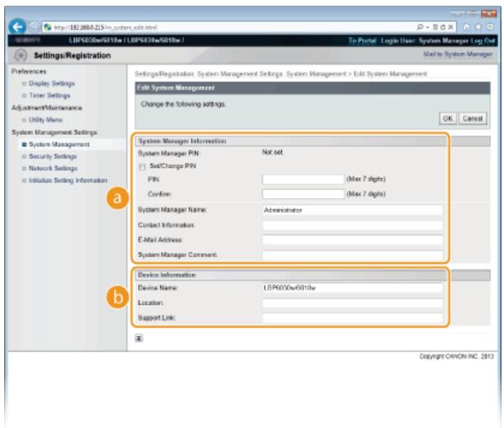Open Security Settings in sidebar
504x428 pixels.
pyautogui.click(x=53, y=156)
